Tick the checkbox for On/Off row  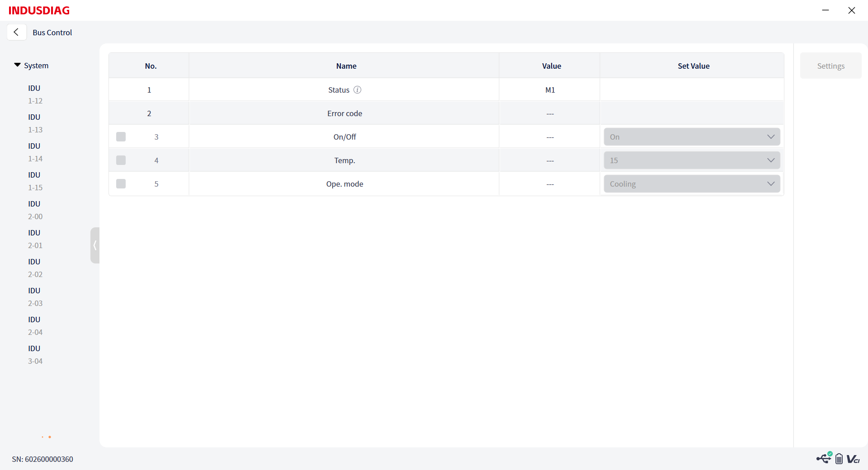(121, 136)
